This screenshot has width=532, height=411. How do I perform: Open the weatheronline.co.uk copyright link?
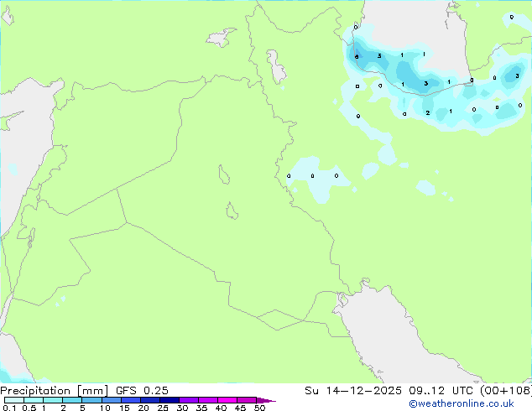point(462,403)
